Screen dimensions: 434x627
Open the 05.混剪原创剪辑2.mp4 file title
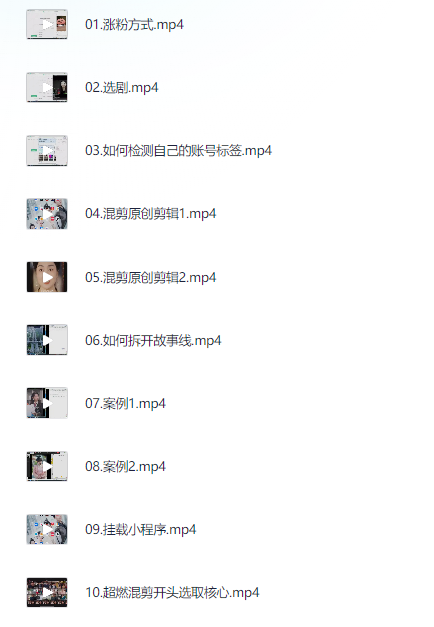click(150, 278)
